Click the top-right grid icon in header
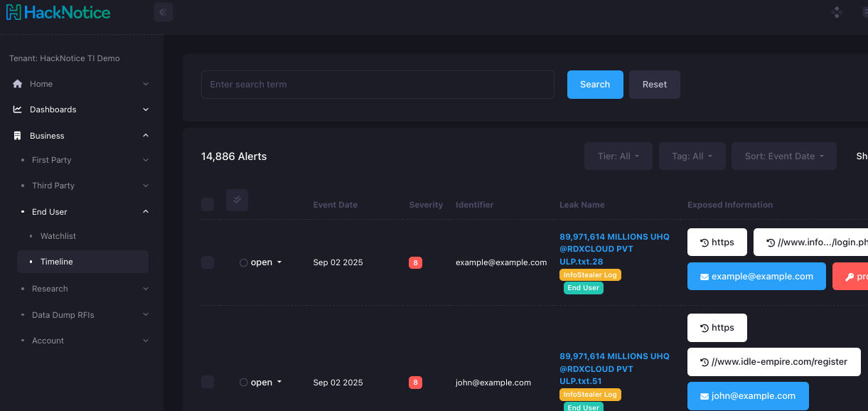Screen dimensions: 868x411 point(837,12)
